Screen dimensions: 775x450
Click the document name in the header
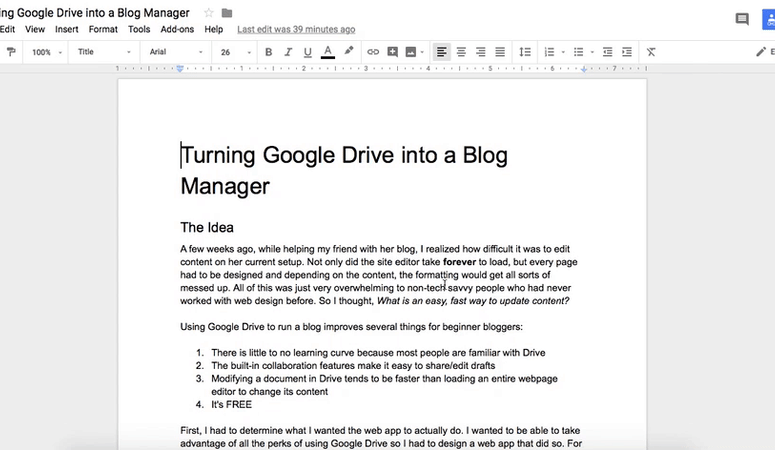[x=95, y=13]
